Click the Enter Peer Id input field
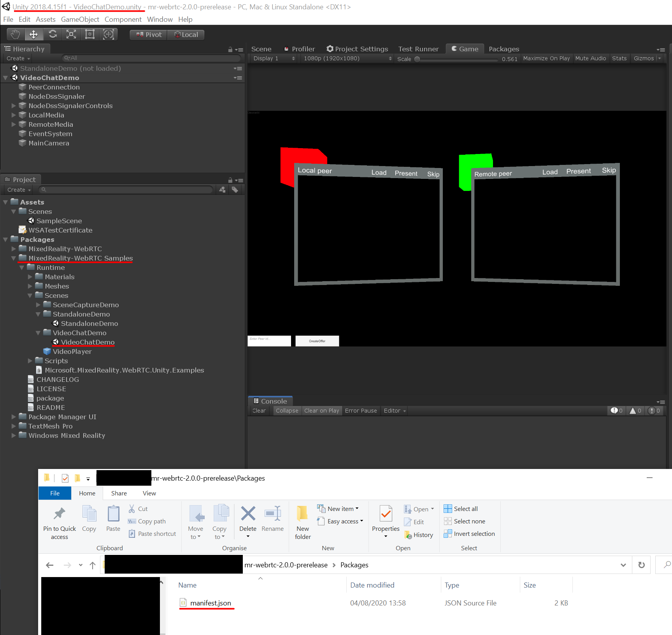The width and height of the screenshot is (672, 635). click(269, 341)
